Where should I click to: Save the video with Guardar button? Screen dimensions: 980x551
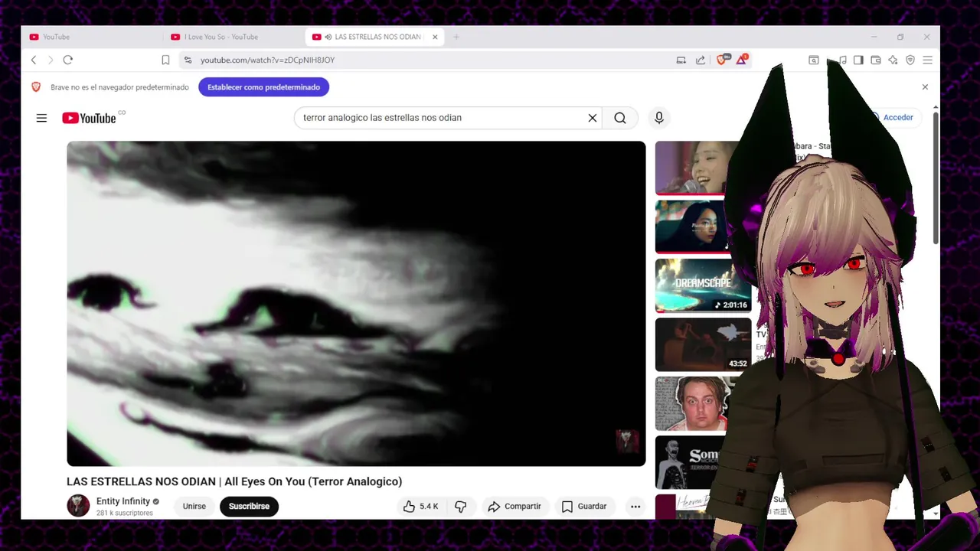click(x=584, y=506)
